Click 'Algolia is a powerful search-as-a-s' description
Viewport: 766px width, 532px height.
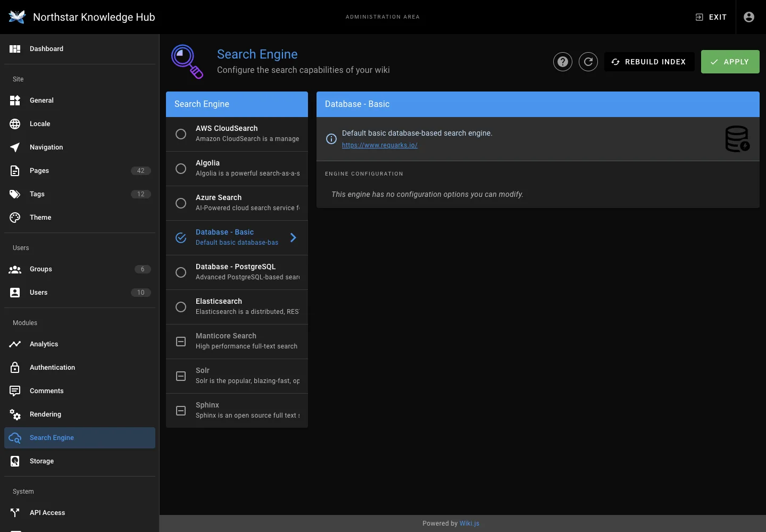pos(248,173)
